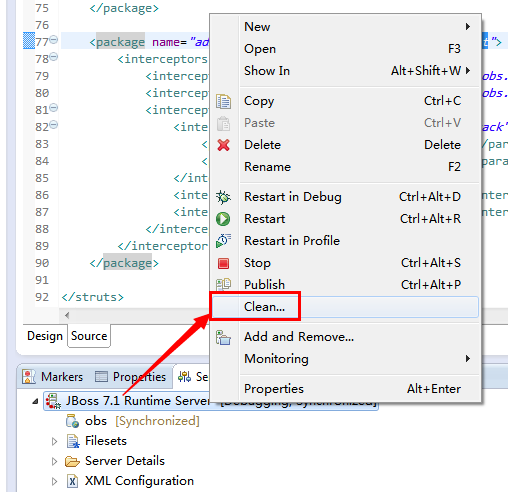
Task: Select the Server Details tree item
Action: pyautogui.click(x=116, y=461)
